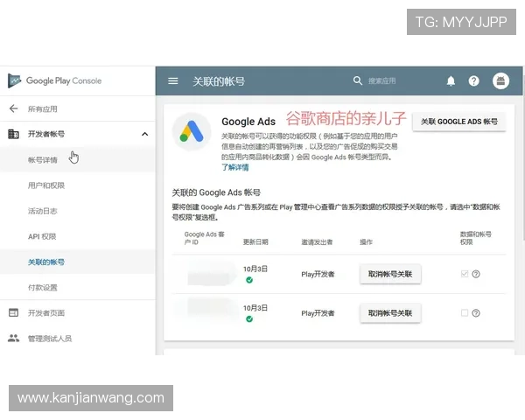The height and width of the screenshot is (420, 525).
Task: Click the 数据和帐号权限 column header
Action: 475,238
